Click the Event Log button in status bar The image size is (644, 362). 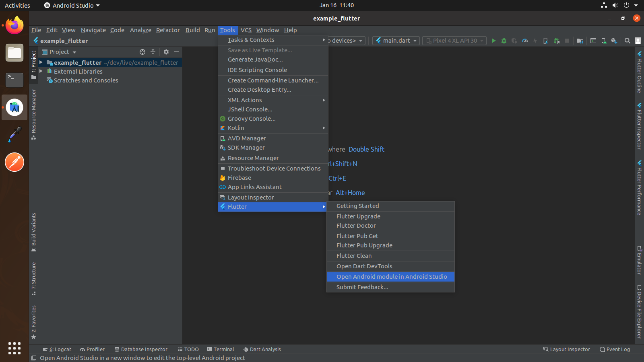click(x=615, y=349)
